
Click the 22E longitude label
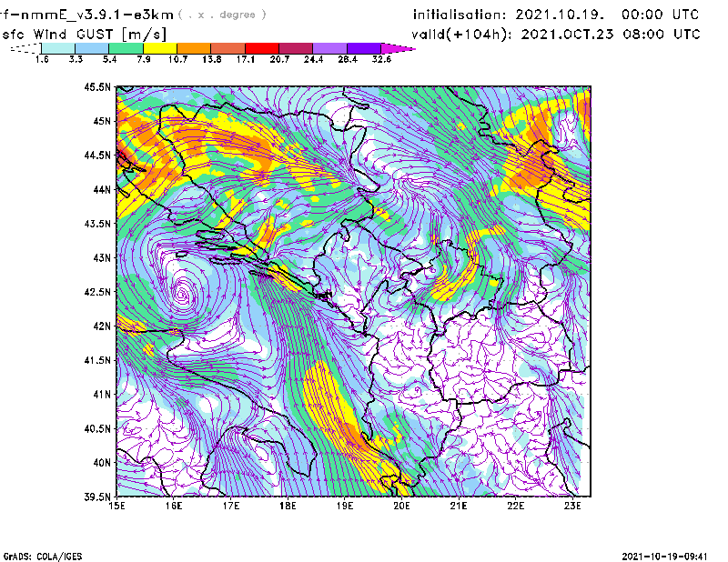point(515,506)
